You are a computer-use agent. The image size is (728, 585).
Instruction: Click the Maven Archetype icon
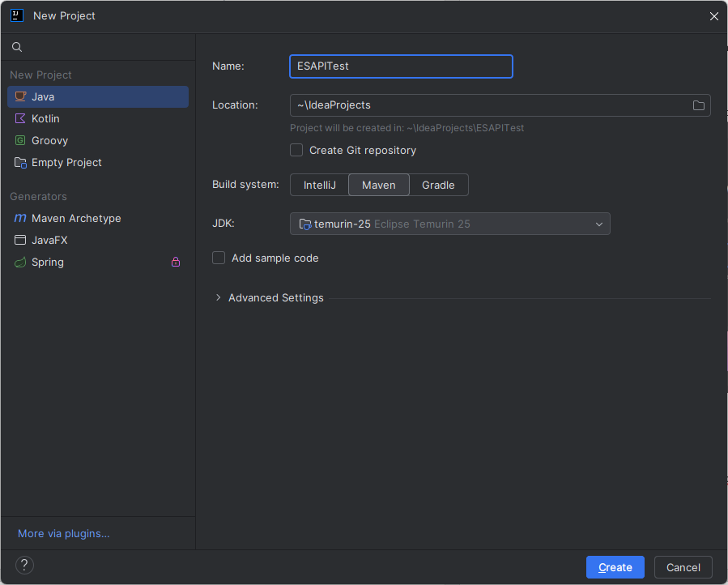[x=20, y=219]
